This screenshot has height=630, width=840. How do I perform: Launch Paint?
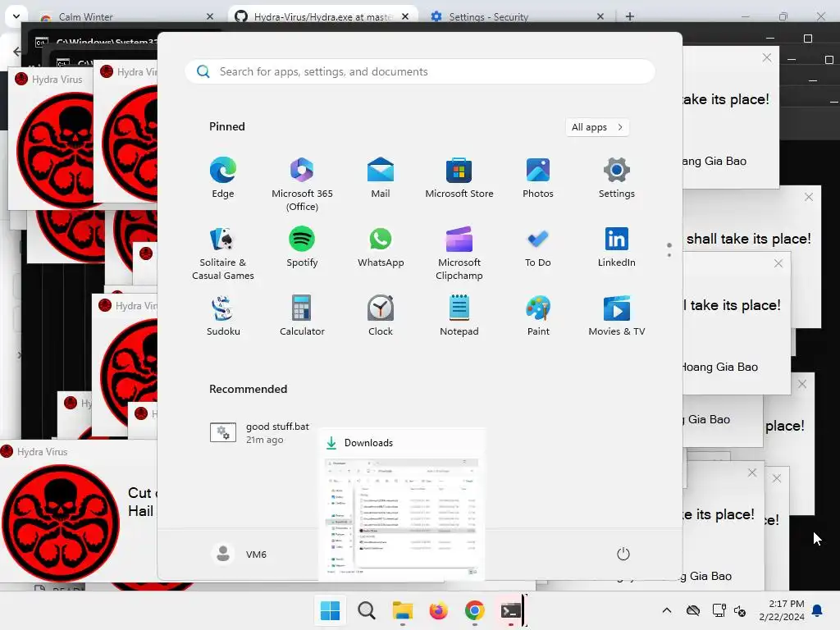tap(538, 316)
